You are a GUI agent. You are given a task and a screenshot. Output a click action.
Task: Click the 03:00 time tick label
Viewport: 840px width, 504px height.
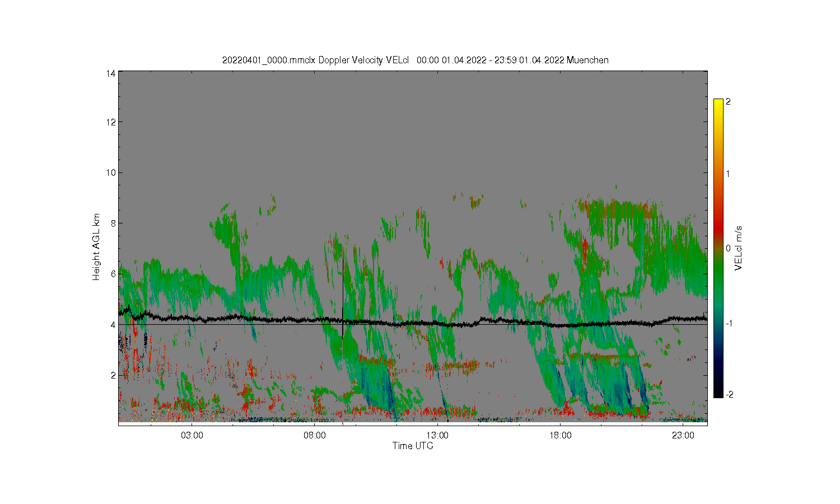pos(192,435)
